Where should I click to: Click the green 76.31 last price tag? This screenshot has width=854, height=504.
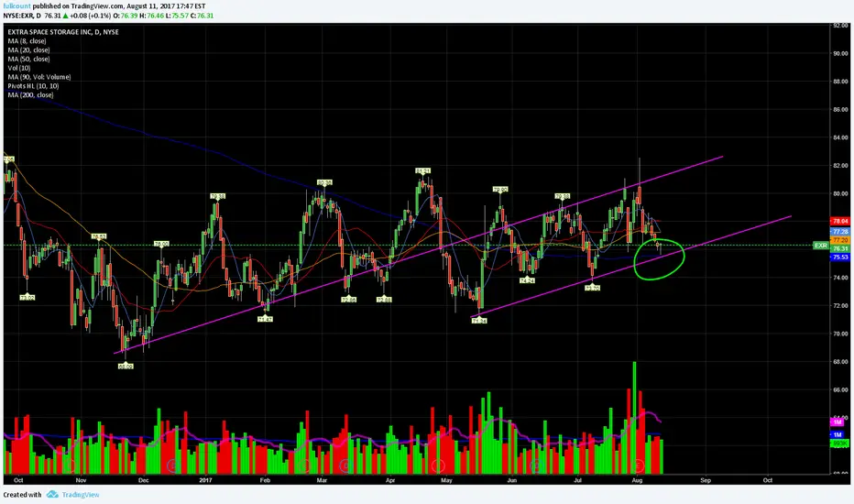click(840, 248)
